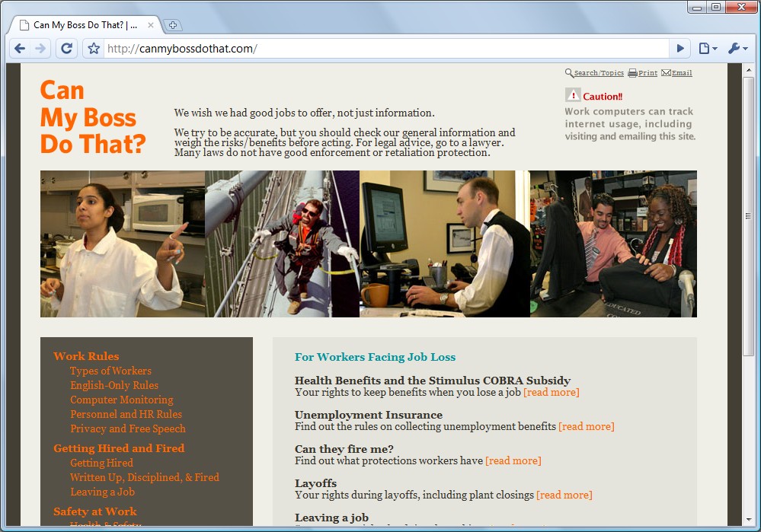This screenshot has width=761, height=532.
Task: Click the page scrollbar down arrow
Action: (748, 519)
